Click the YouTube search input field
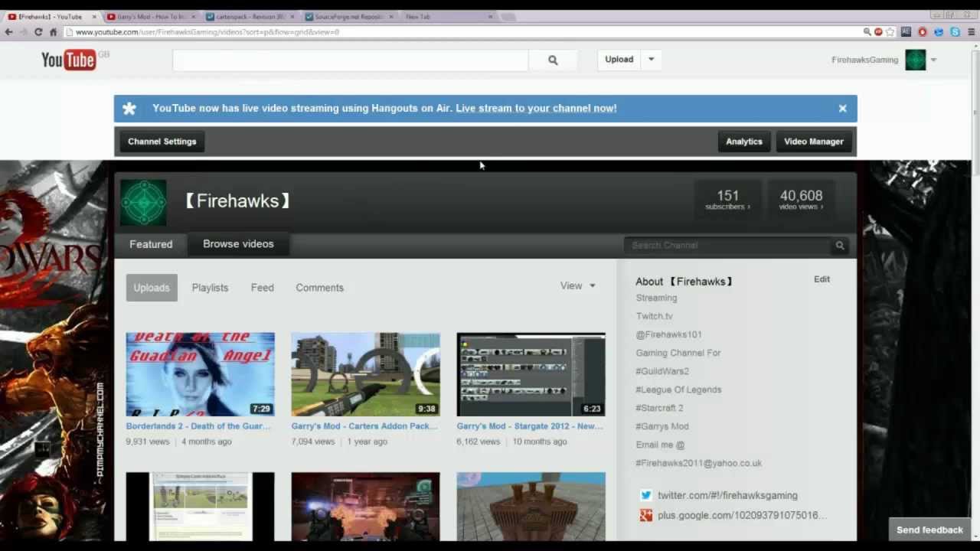 click(351, 60)
